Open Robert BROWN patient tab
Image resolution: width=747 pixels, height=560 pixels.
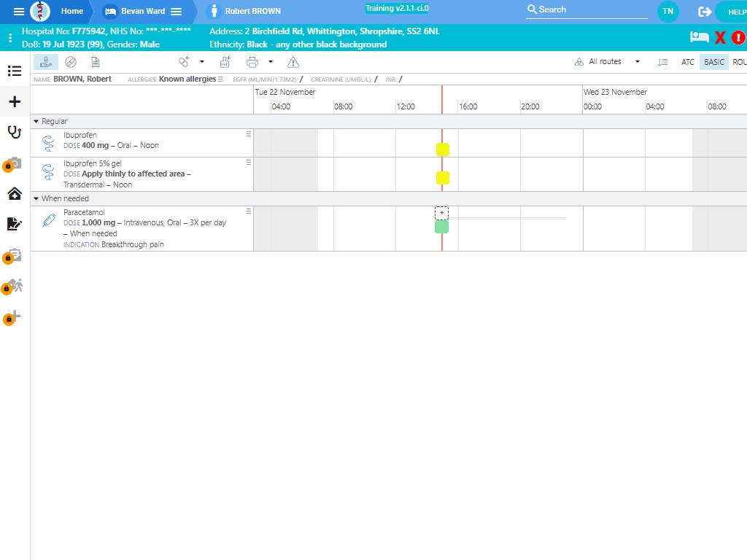[x=252, y=11]
